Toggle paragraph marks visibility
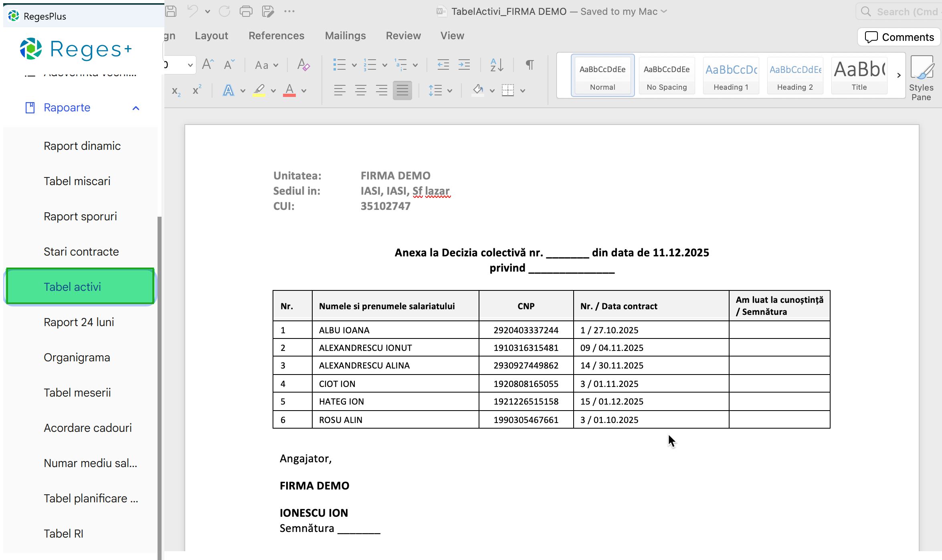The height and width of the screenshot is (560, 942). click(530, 64)
